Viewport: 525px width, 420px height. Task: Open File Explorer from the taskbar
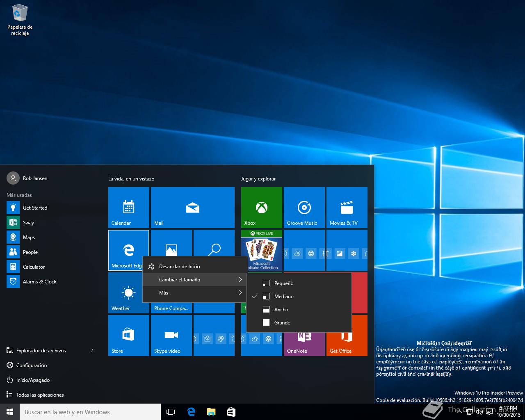click(x=211, y=412)
